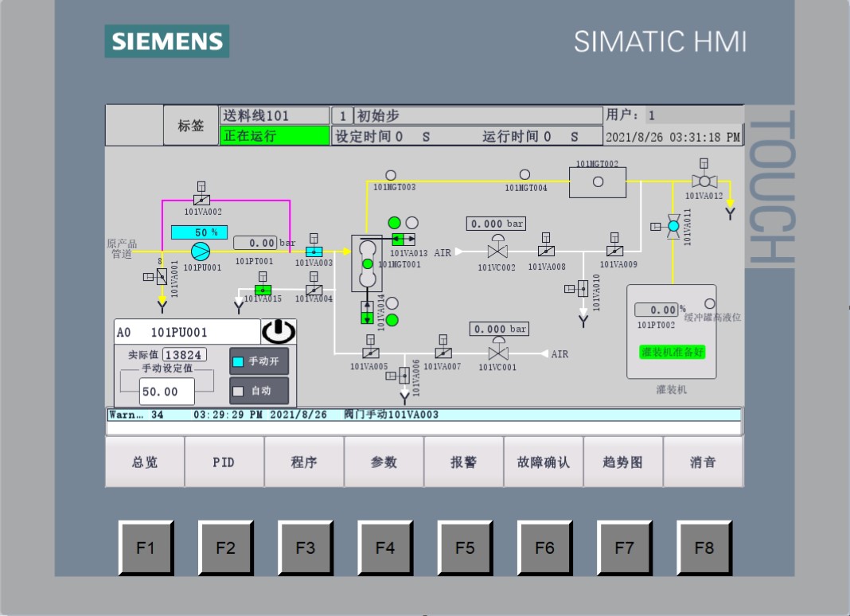This screenshot has width=850, height=616.
Task: Click the date and time 2021/8/26 03:31:18 PM
Action: [673, 137]
